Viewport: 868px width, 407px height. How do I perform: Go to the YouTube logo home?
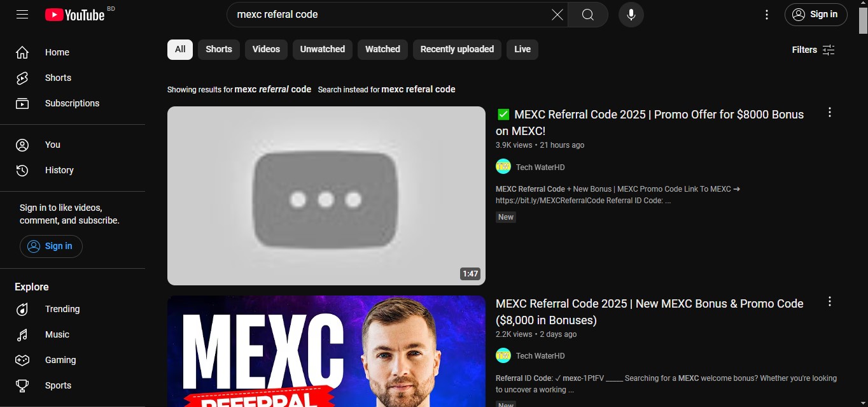(74, 14)
